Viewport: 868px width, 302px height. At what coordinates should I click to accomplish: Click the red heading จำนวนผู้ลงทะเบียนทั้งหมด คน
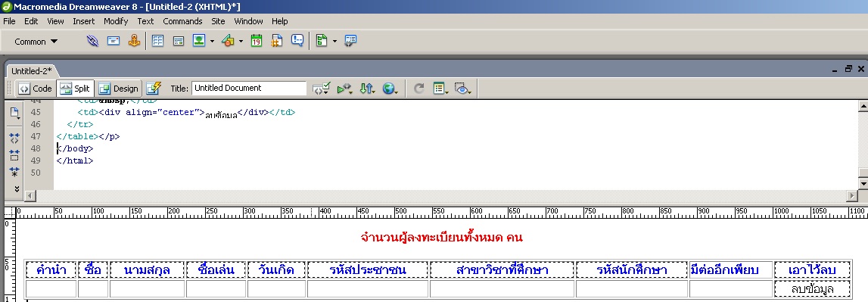[x=441, y=238]
